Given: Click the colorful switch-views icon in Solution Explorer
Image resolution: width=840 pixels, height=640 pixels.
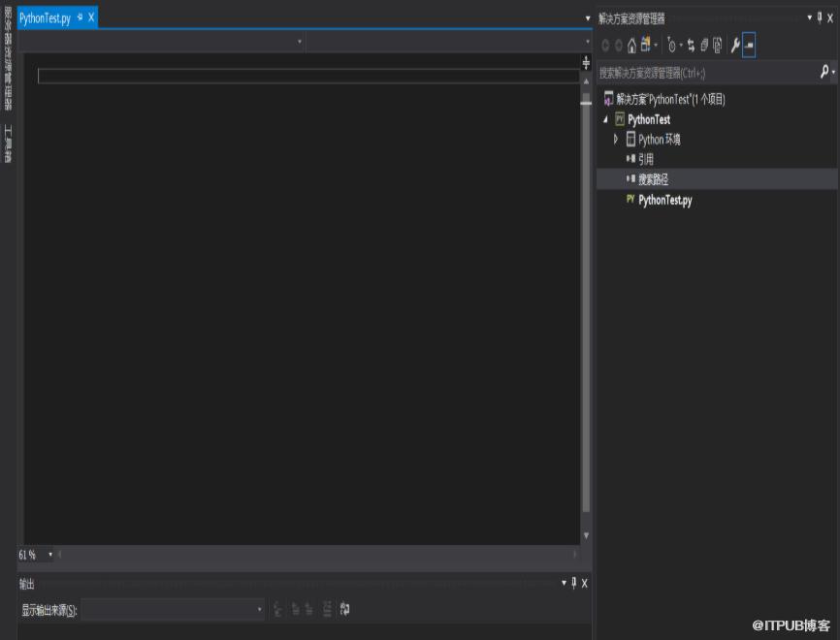Looking at the screenshot, I should click(646, 45).
